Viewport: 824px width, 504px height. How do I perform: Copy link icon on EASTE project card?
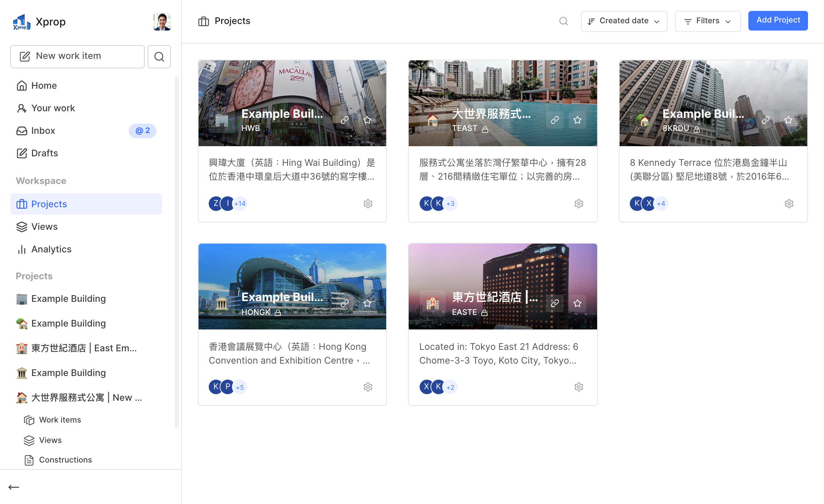click(x=555, y=303)
